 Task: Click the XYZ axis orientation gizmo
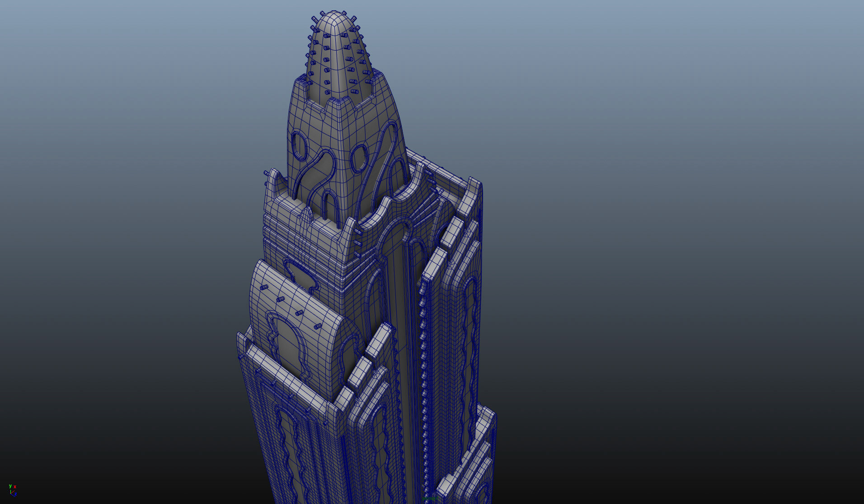(13, 490)
